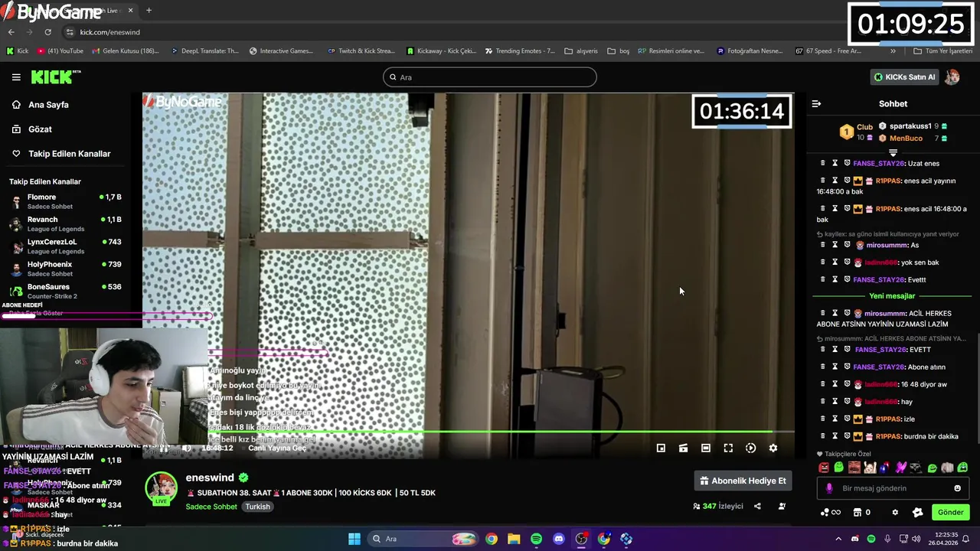This screenshot has height=551, width=980.
Task: Open notifications bell in system tray
Action: pos(965,539)
